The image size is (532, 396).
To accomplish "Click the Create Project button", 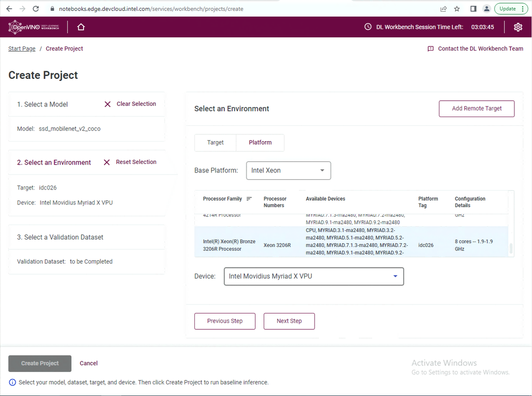I will [x=40, y=364].
